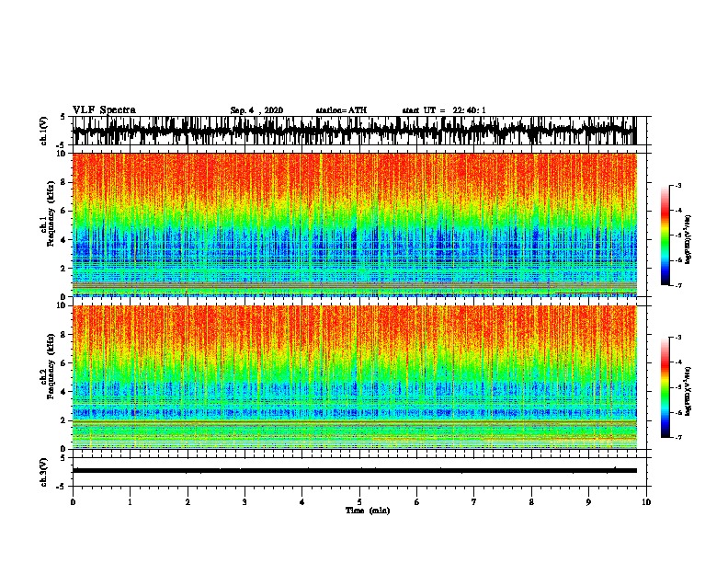Click the "VLF Spectra" plot title

coord(104,110)
